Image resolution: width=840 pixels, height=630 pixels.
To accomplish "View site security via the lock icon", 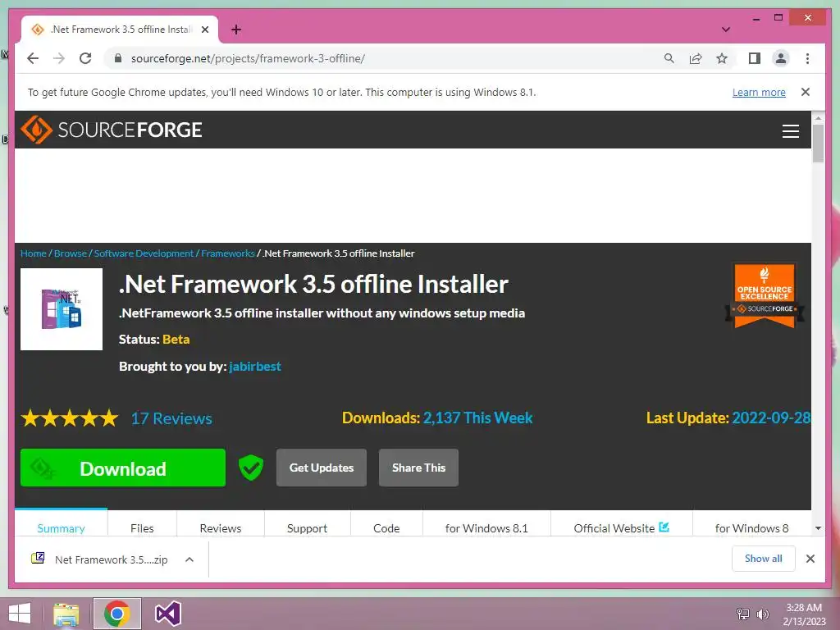I will tap(118, 58).
